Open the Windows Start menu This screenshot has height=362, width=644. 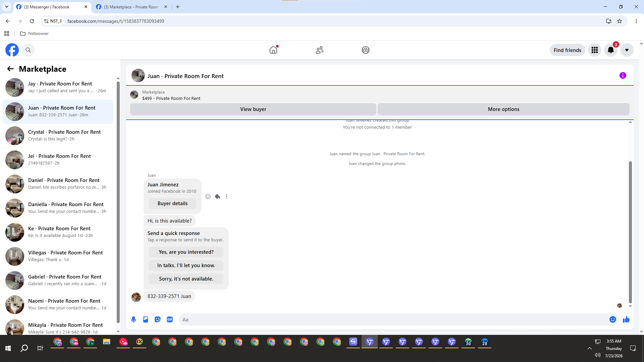tap(8, 349)
